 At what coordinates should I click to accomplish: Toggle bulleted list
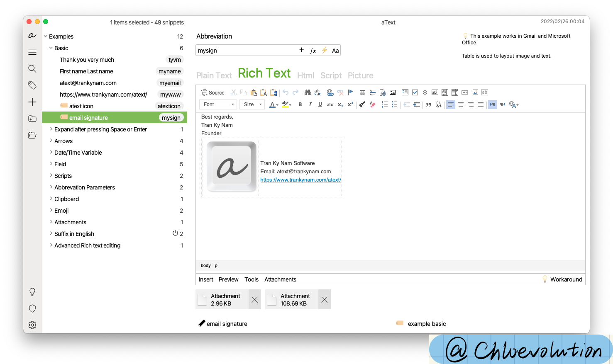point(395,104)
